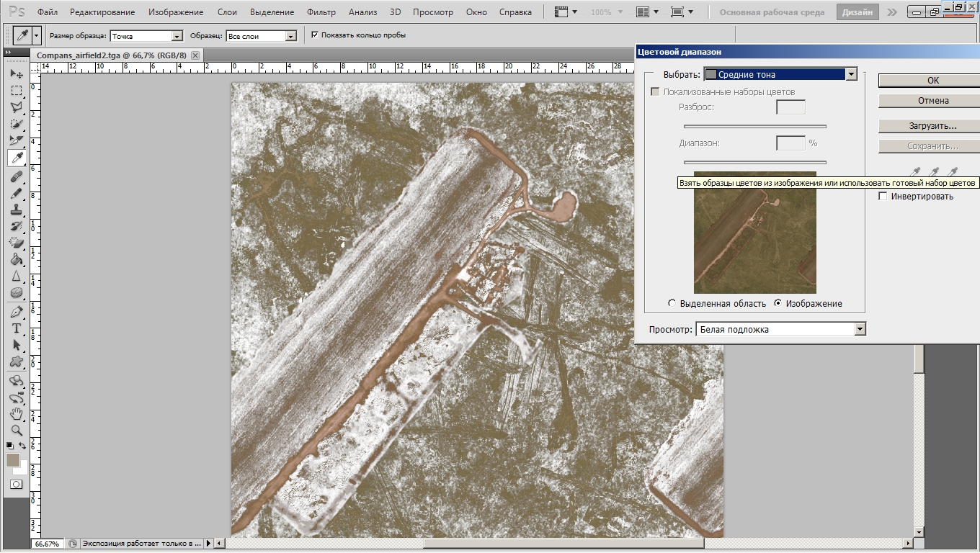Click the foreground color swatch
The height and width of the screenshot is (553, 980).
click(13, 460)
